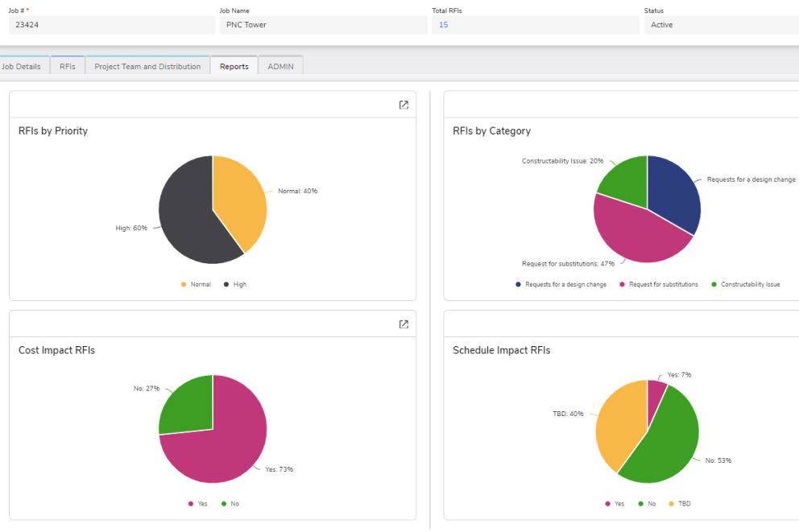799x532 pixels.
Task: Hide Request for substitutions legend series
Action: click(658, 284)
